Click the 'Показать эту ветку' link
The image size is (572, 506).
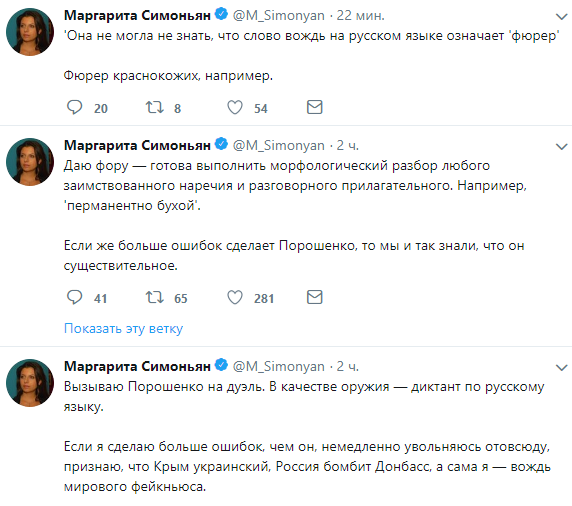coord(123,329)
